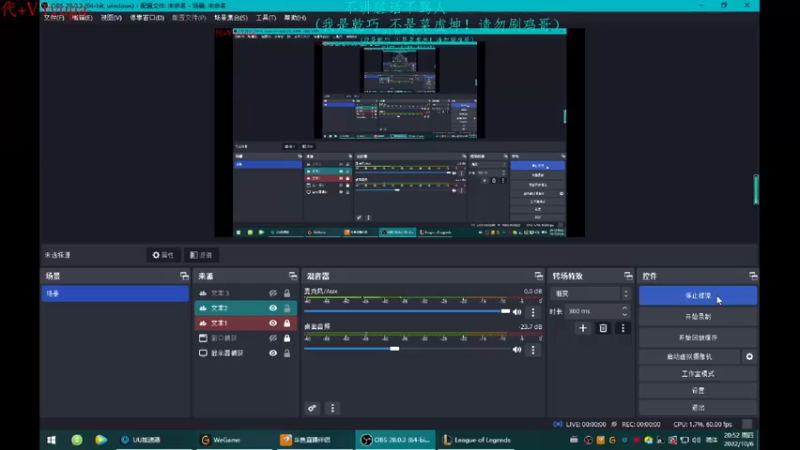Open transition properties (three dots) menu

(622, 328)
